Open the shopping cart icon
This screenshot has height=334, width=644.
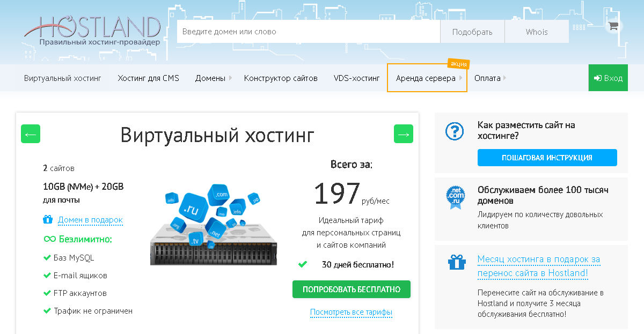(613, 26)
